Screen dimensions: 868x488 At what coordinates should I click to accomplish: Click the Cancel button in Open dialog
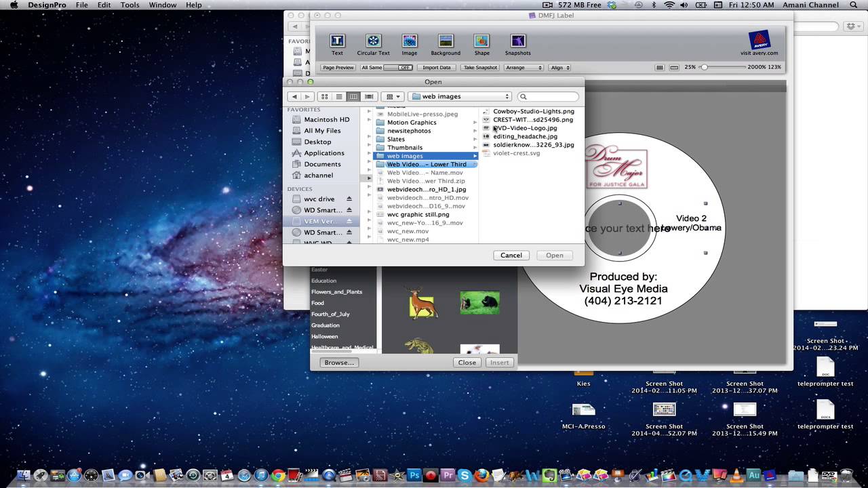point(511,256)
